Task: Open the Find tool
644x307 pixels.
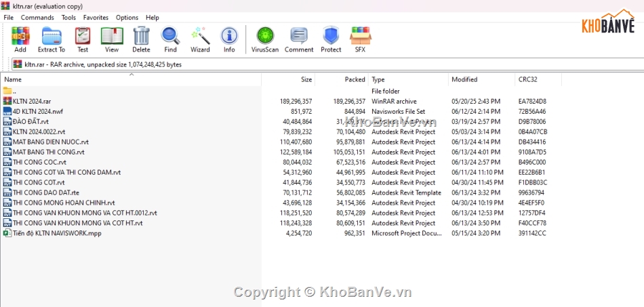Action: 170,36
